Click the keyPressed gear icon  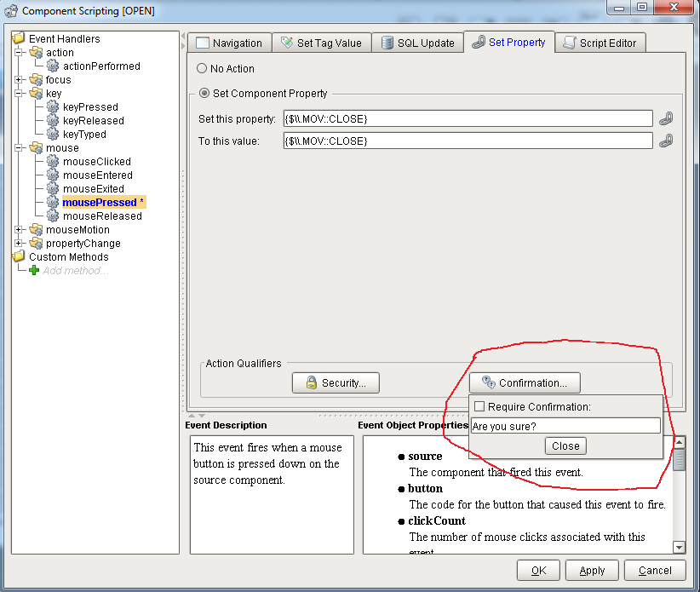53,106
